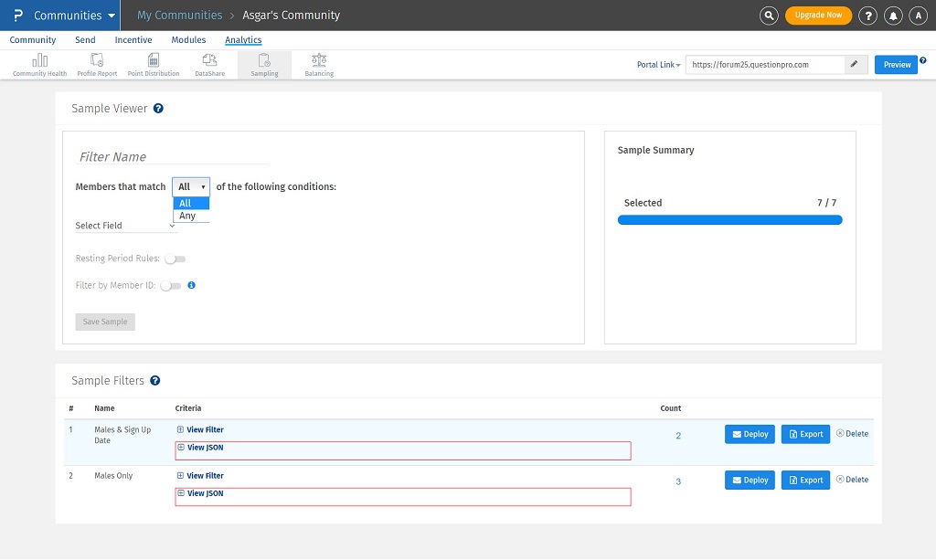Image resolution: width=936 pixels, height=560 pixels.
Task: Turn on Filter by Member ID toggle
Action: pos(170,286)
